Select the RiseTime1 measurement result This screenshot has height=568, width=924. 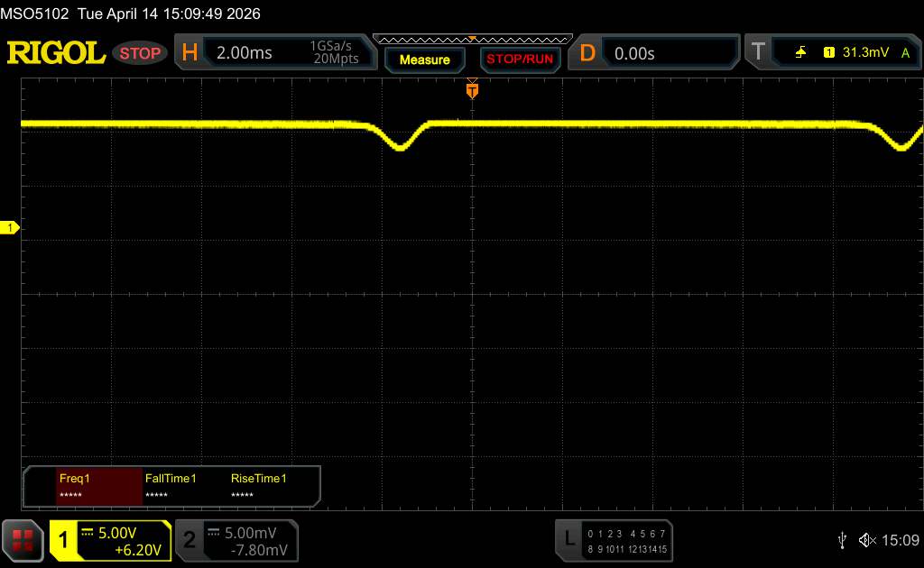(259, 486)
